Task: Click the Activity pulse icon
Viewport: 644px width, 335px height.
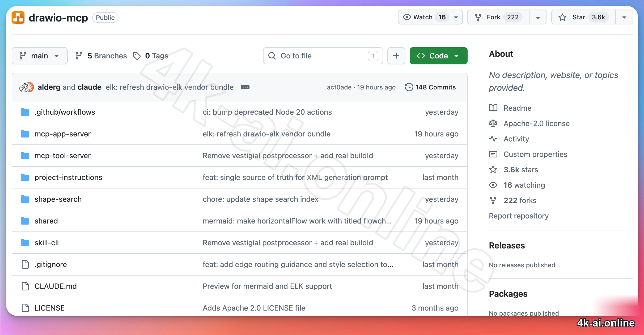Action: pyautogui.click(x=493, y=139)
